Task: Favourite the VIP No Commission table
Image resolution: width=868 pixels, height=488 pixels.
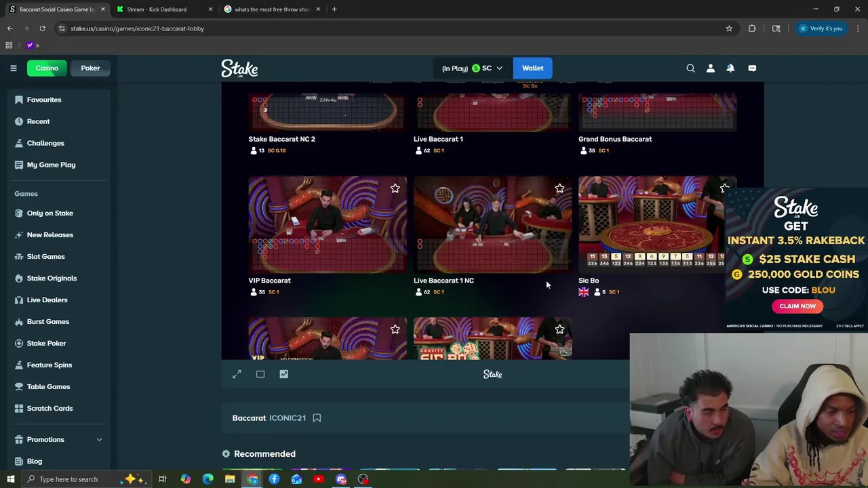Action: pyautogui.click(x=395, y=329)
